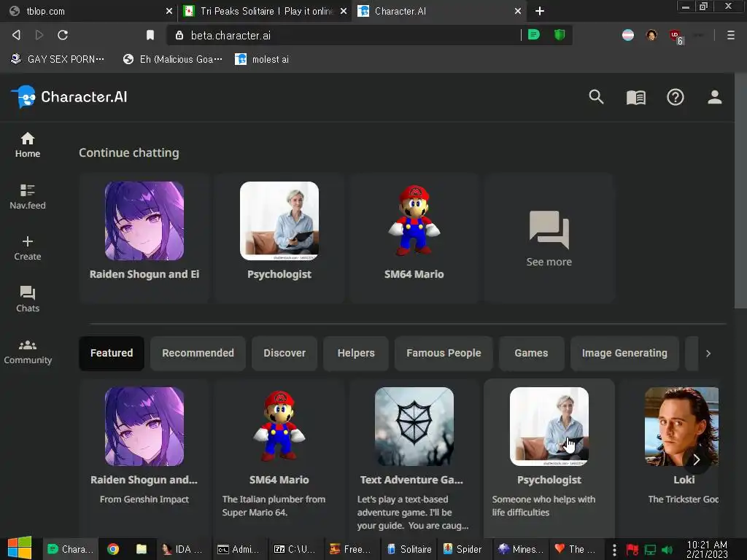Reload the page with the refresh icon
The width and height of the screenshot is (747, 560).
[63, 35]
